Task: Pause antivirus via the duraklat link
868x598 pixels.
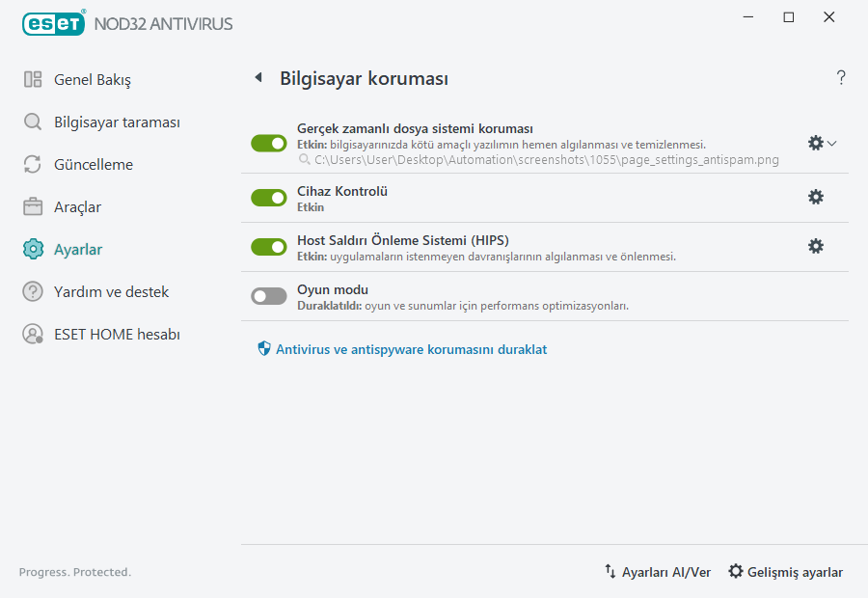Action: tap(412, 349)
